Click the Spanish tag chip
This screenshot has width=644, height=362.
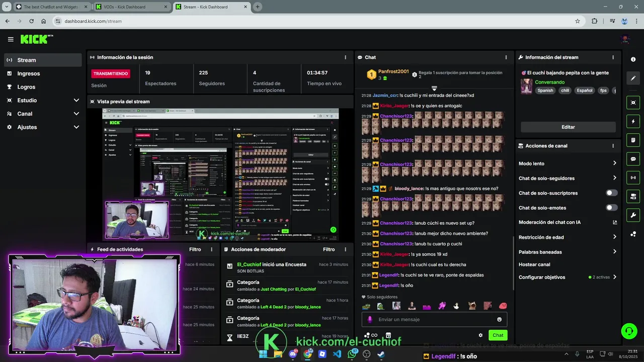point(545,90)
